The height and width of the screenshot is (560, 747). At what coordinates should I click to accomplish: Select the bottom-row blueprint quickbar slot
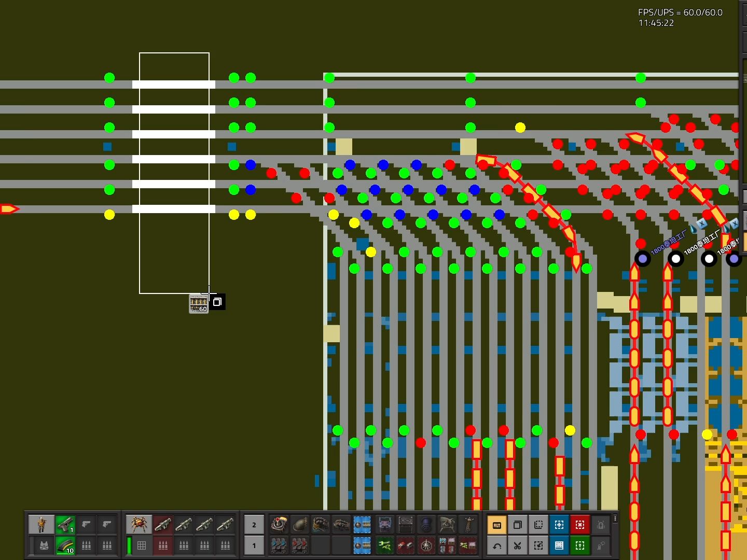(x=362, y=545)
